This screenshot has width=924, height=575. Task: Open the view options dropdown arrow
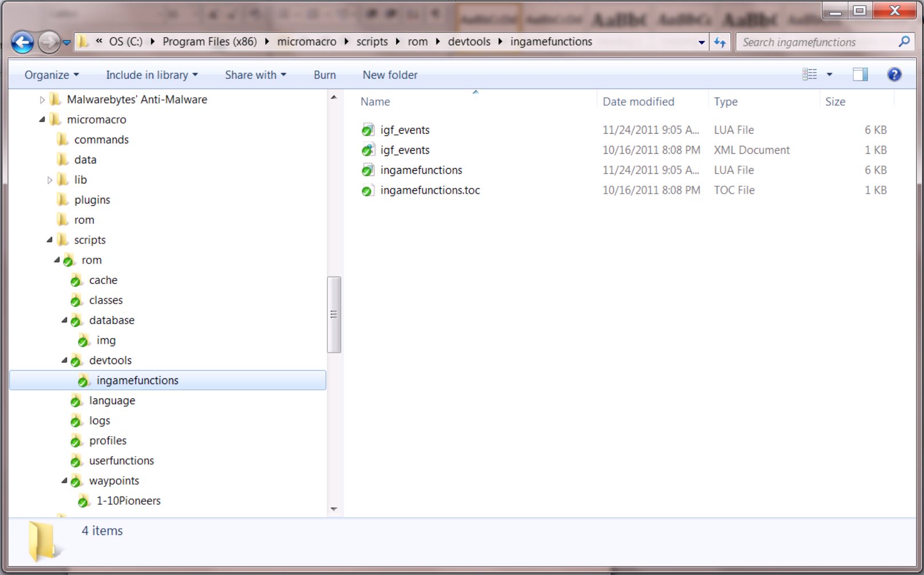(829, 74)
